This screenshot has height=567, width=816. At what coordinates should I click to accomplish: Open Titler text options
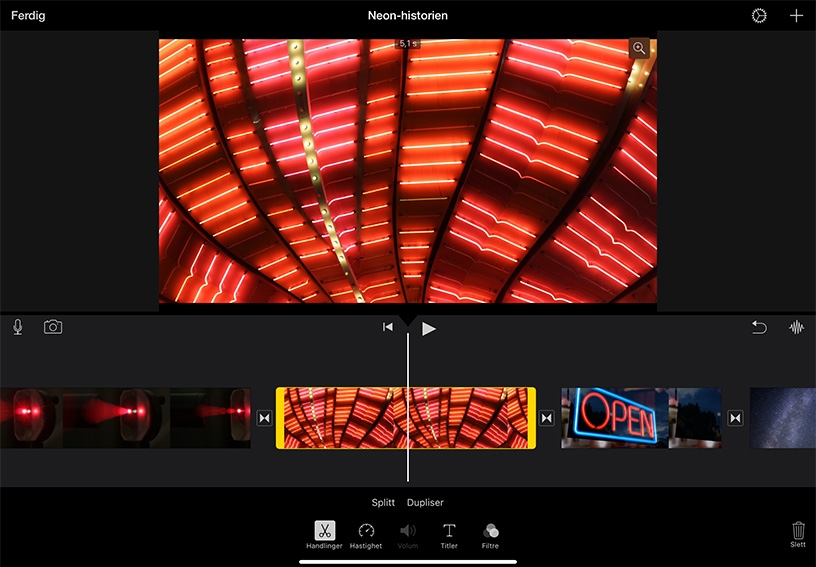point(449,535)
